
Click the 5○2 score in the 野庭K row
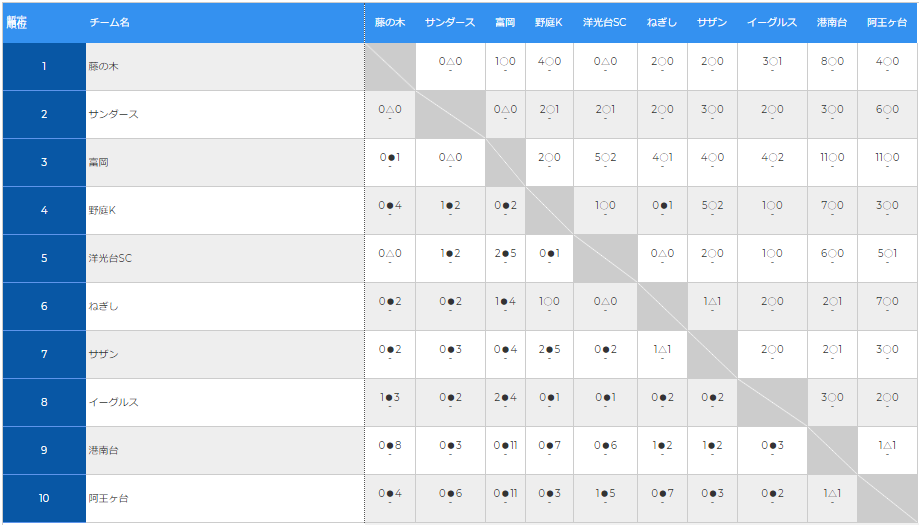pyautogui.click(x=712, y=205)
